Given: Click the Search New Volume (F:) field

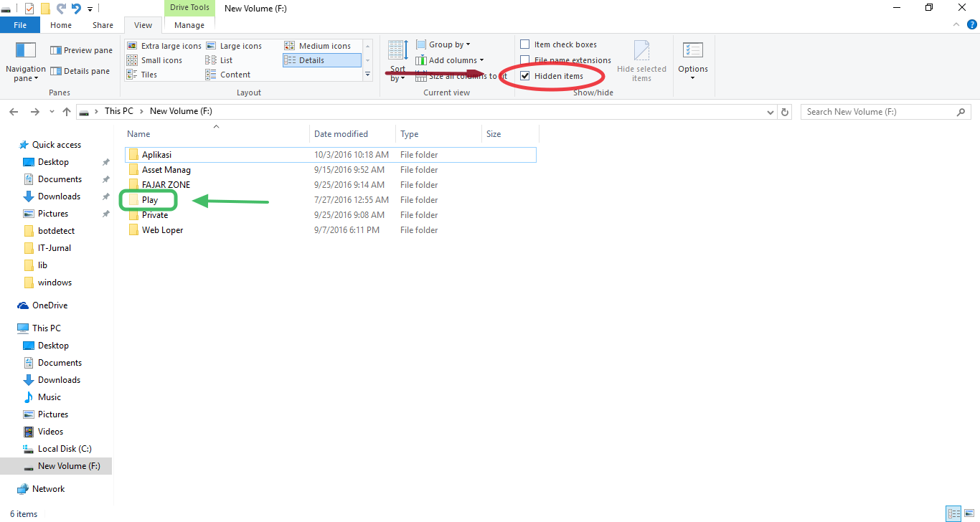Looking at the screenshot, I should 879,112.
